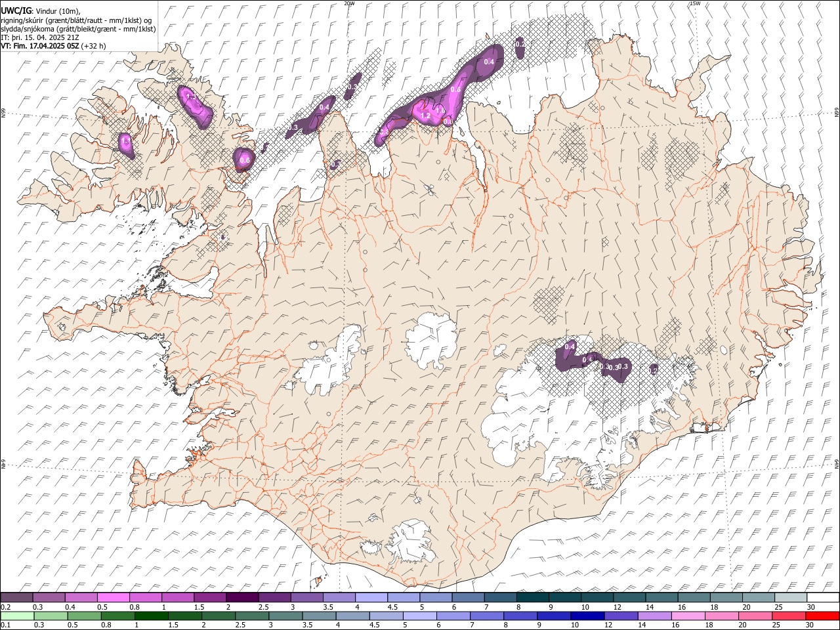Click the '66N' latitude label on right edge

pyautogui.click(x=837, y=114)
